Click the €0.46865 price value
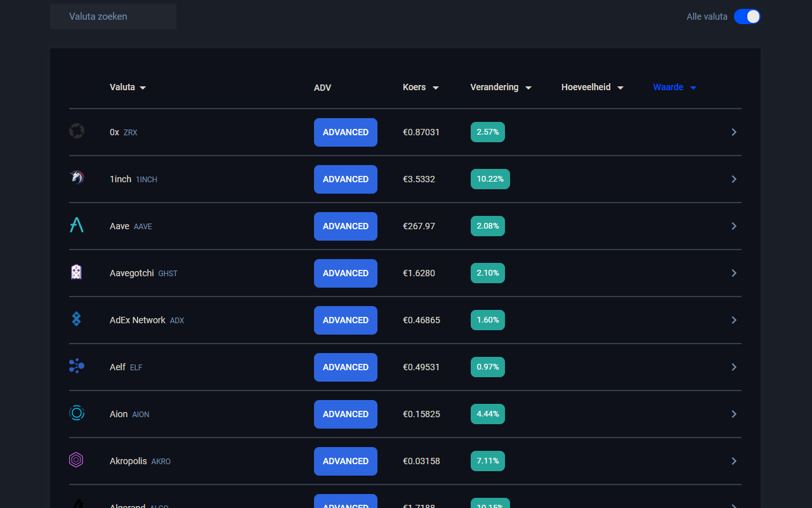Viewport: 812px width, 508px height. click(421, 320)
